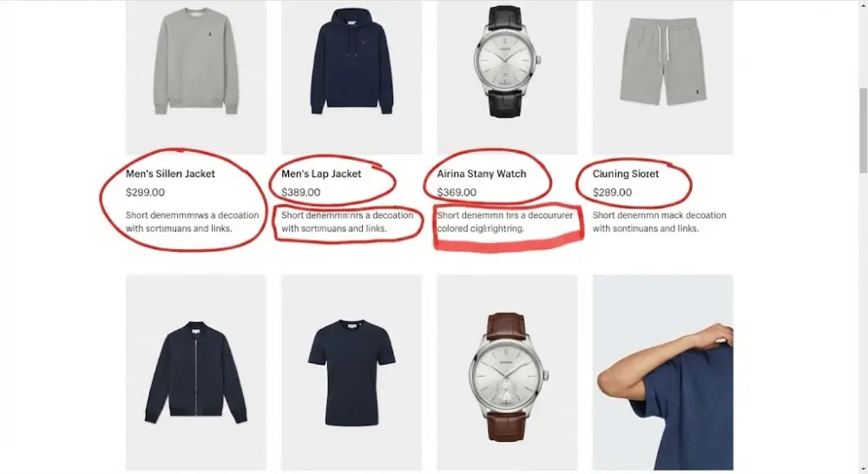Viewport: 868px width, 474px height.
Task: Open the navy bomber jacket image
Action: 196,372
